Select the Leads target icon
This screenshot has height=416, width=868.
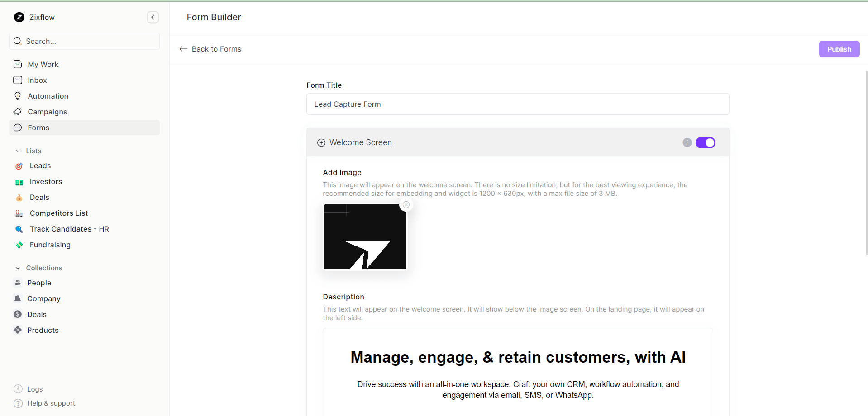click(19, 166)
